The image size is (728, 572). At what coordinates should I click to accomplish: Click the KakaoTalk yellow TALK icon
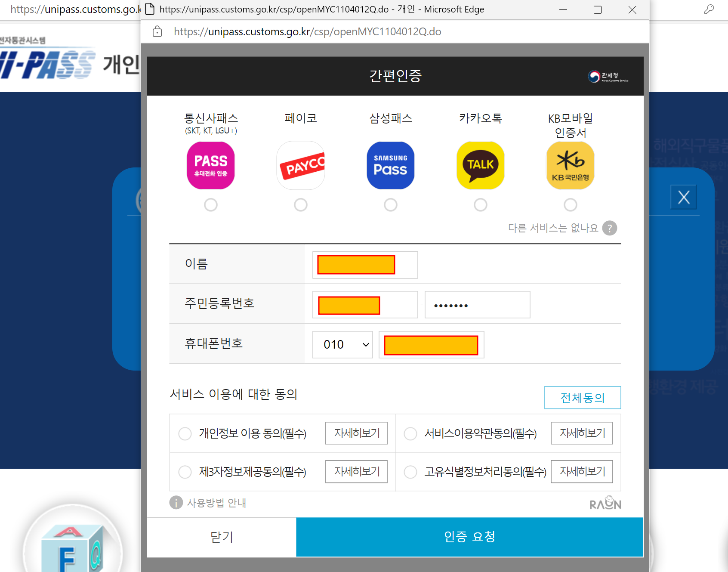481,165
